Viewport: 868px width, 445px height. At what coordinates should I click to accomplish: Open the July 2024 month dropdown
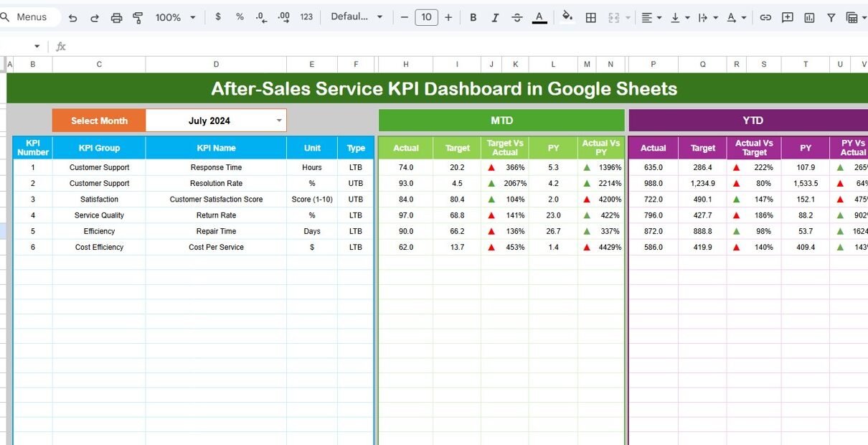click(279, 121)
